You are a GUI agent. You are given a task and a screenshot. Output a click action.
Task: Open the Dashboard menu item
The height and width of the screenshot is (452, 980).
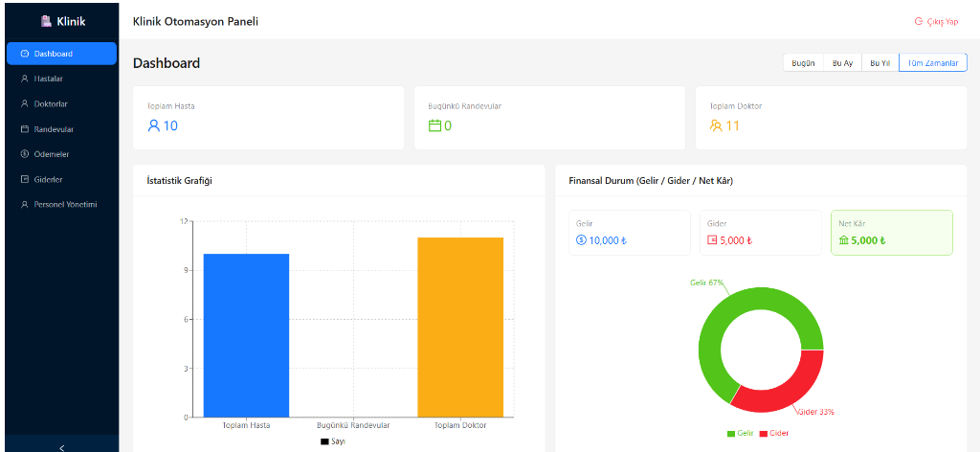[x=62, y=54]
